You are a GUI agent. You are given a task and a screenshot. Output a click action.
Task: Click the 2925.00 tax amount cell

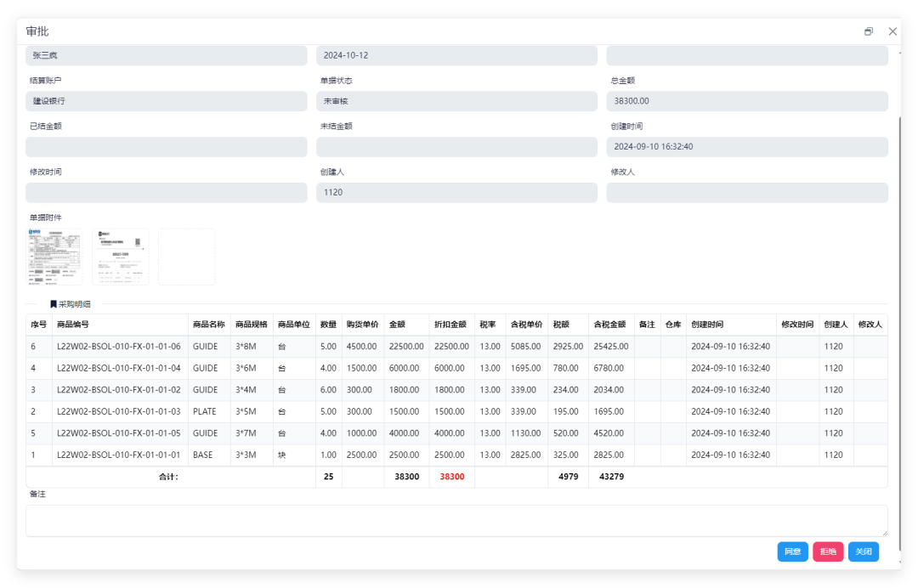pyautogui.click(x=568, y=347)
